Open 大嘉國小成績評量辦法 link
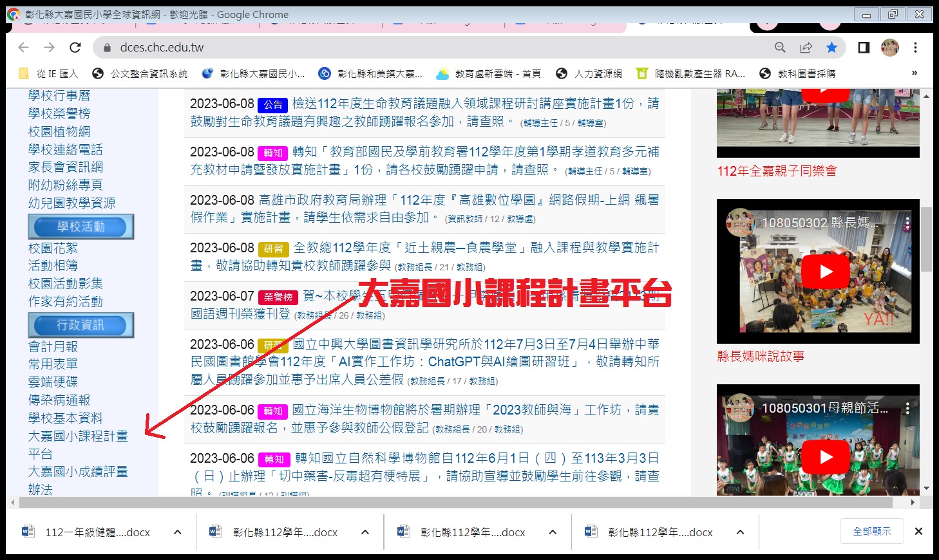This screenshot has width=939, height=560. click(x=78, y=480)
